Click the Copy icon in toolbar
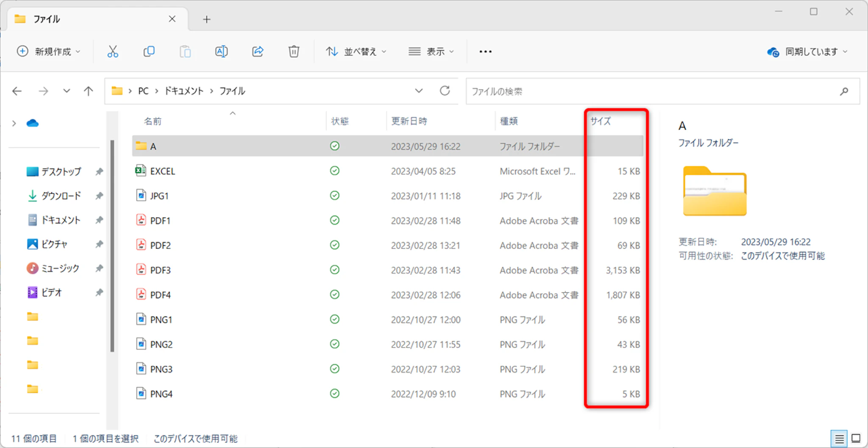 click(x=149, y=52)
